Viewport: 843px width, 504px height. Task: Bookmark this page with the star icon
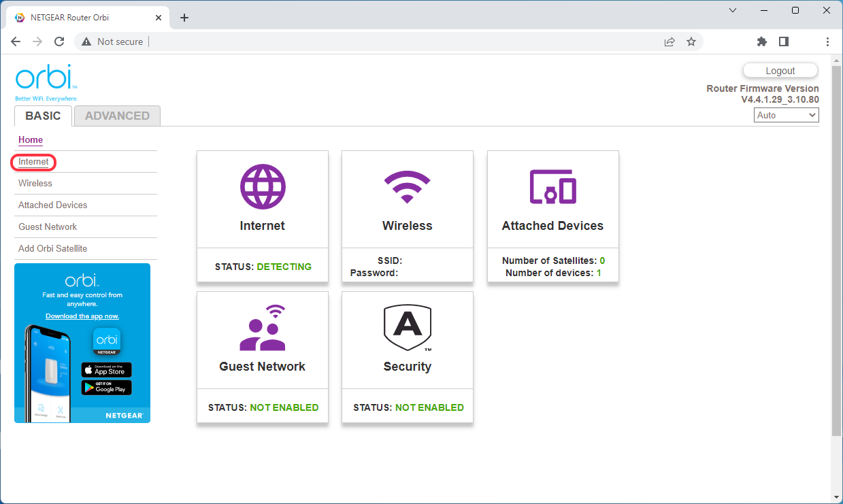691,41
